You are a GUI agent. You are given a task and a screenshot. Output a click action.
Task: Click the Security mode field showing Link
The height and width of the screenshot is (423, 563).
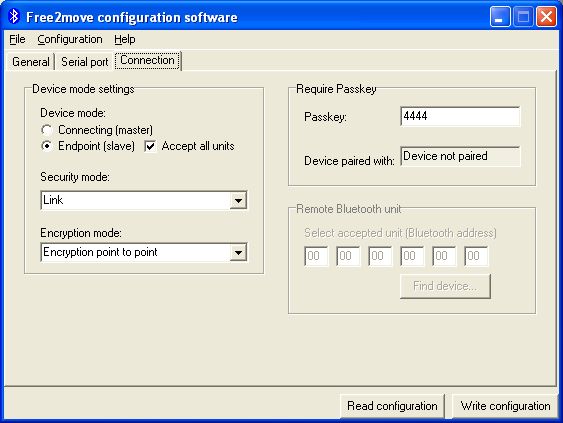pos(144,200)
